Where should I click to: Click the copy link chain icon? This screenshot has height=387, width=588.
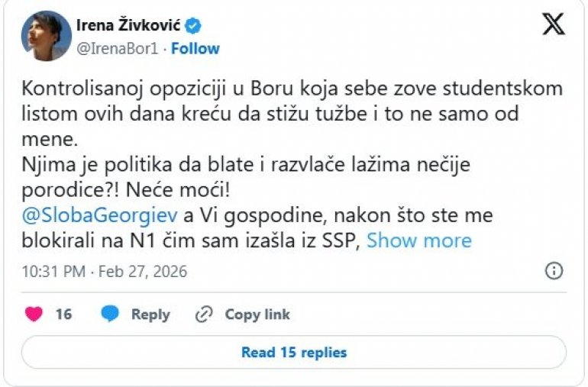click(204, 314)
